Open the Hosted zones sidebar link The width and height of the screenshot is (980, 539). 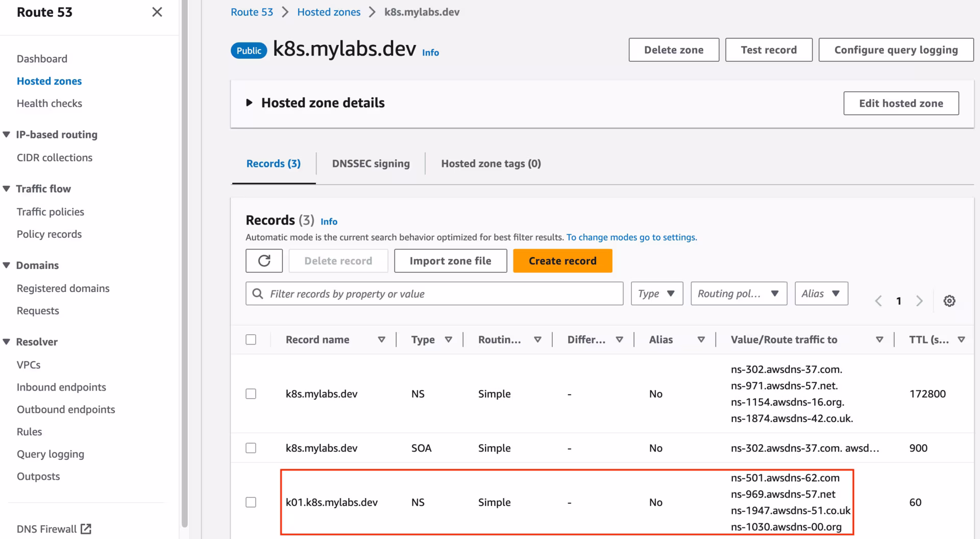tap(49, 81)
